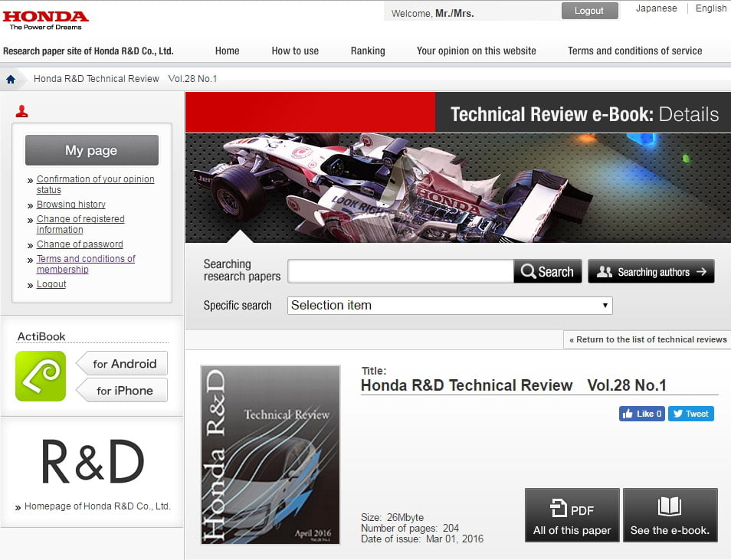The image size is (731, 560).
Task: Click the Vol.28 No.1 breadcrumb text
Action: tap(192, 79)
